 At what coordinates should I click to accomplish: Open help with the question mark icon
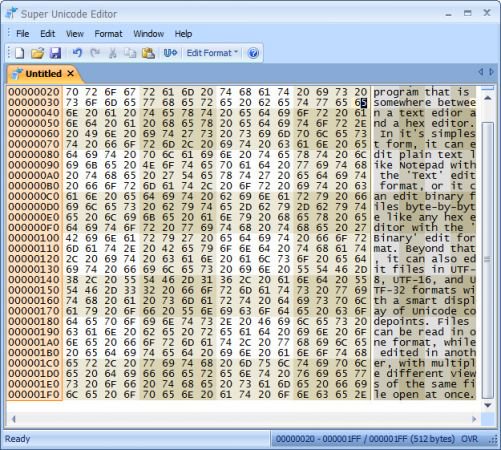tap(253, 53)
